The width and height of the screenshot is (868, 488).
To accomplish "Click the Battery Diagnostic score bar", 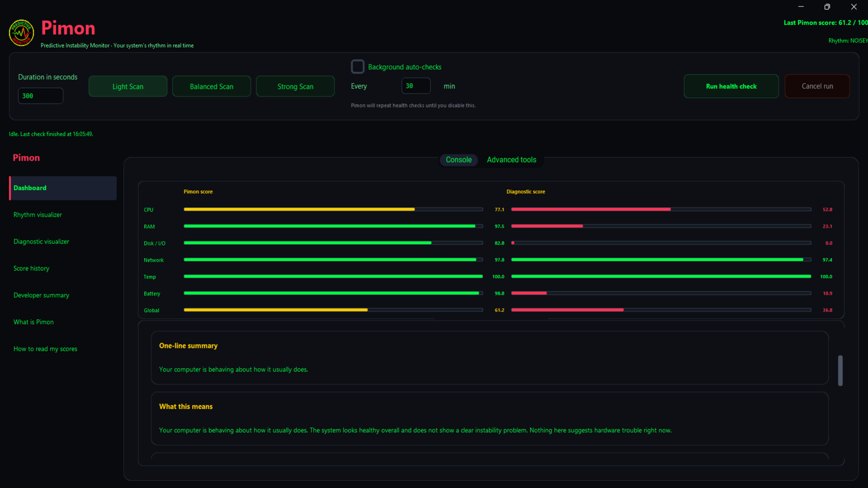I will click(661, 293).
